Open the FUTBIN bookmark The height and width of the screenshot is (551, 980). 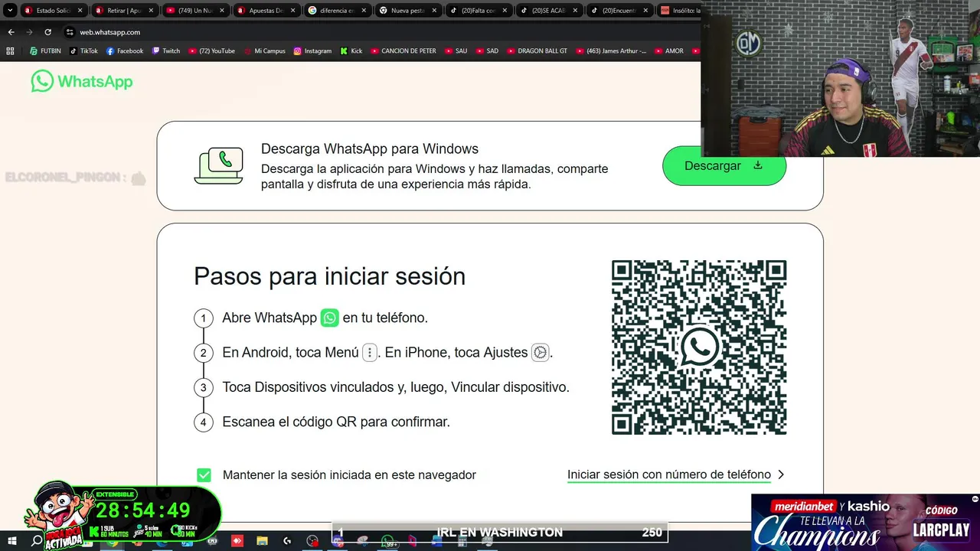point(45,51)
